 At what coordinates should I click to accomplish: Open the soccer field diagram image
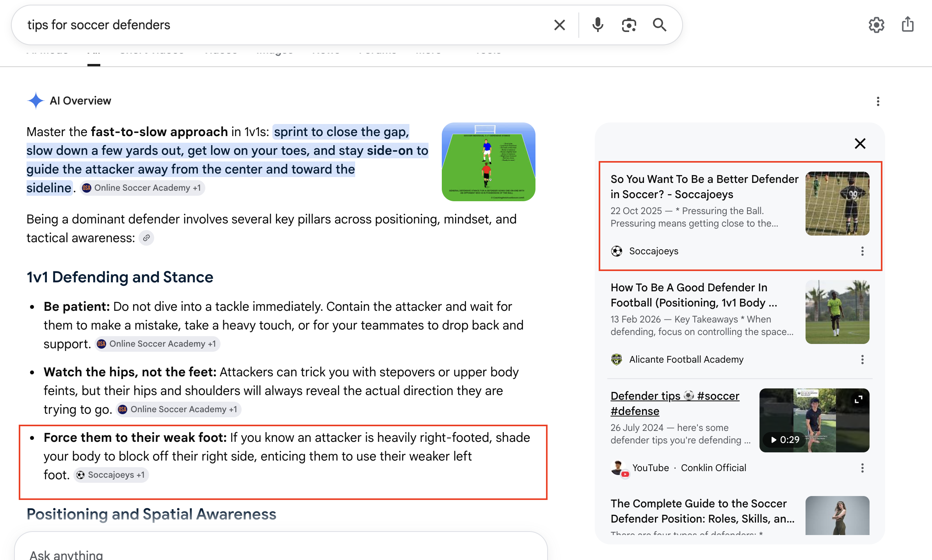click(489, 162)
